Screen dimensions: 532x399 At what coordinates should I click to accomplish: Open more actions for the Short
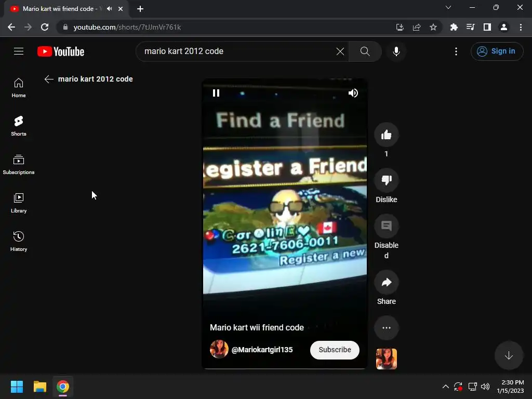pos(386,328)
